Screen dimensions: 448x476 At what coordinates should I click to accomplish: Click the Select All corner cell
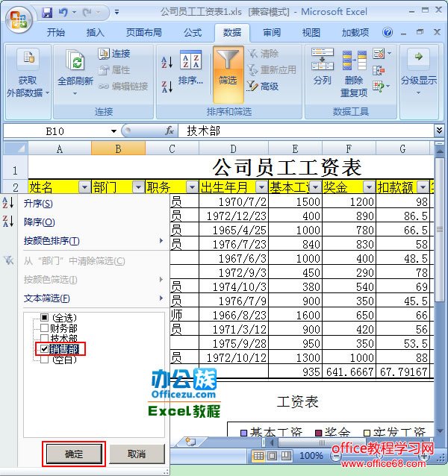[16, 148]
